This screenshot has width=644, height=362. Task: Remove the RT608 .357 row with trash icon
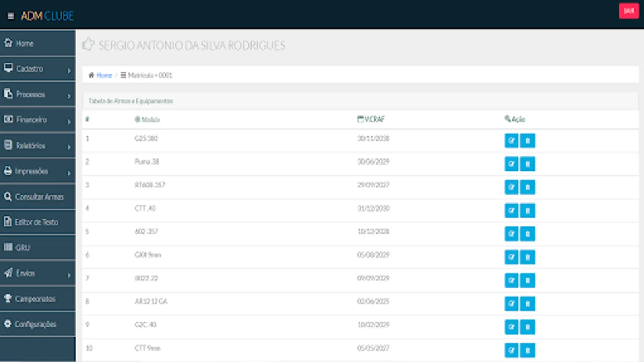coord(528,187)
